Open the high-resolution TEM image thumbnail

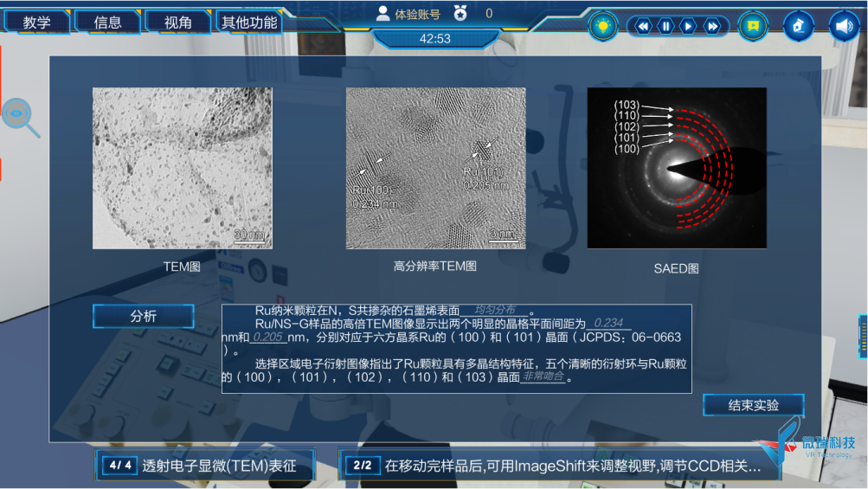[x=435, y=168]
